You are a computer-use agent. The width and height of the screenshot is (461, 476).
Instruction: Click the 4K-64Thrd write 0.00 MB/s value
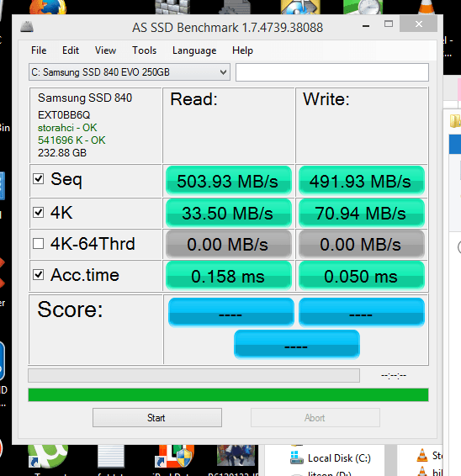point(362,245)
